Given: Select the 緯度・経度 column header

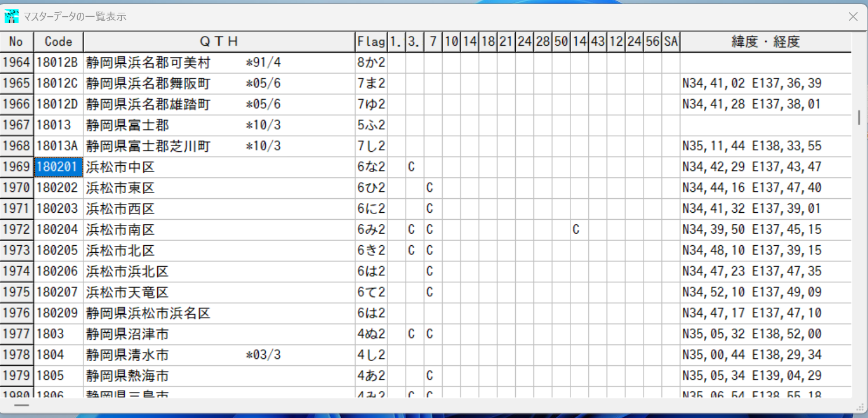Looking at the screenshot, I should (765, 42).
